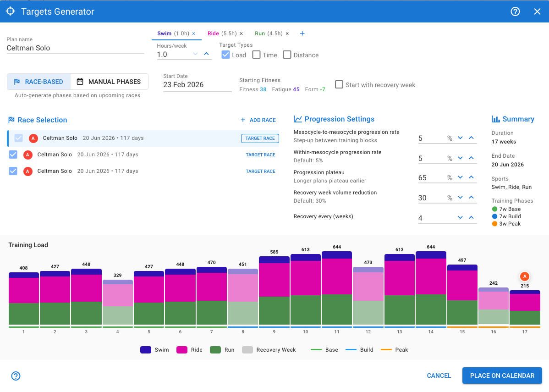The width and height of the screenshot is (549, 392).
Task: Click the Place on Calendar button
Action: point(502,375)
